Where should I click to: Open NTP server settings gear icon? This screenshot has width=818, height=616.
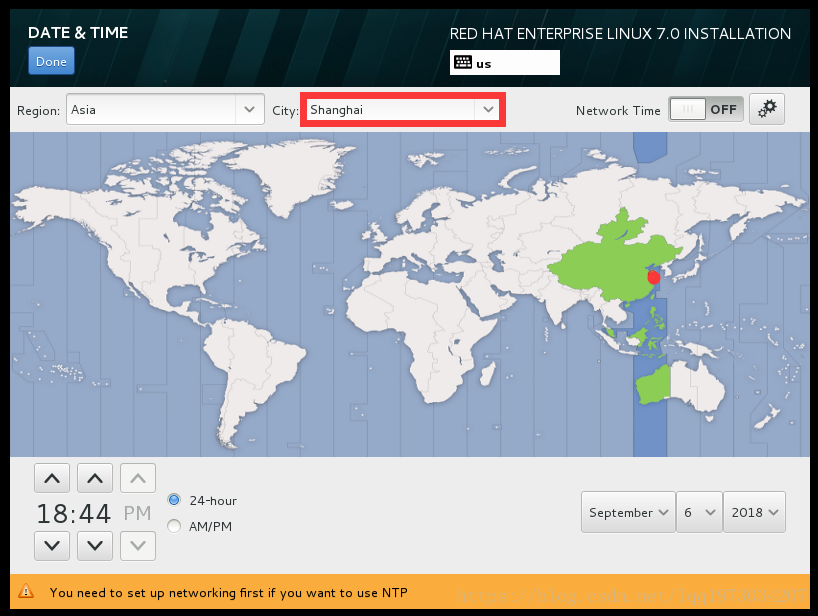767,109
